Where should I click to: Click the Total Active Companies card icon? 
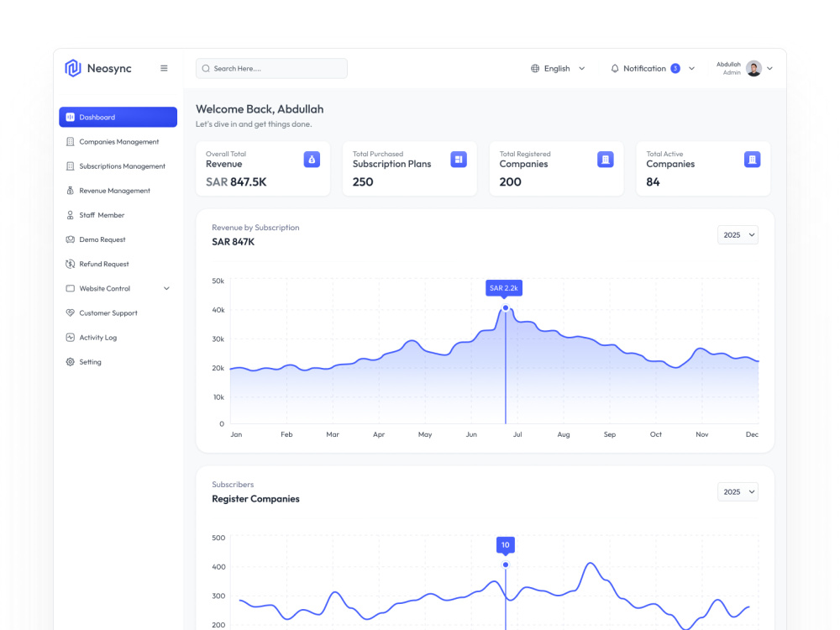pos(752,159)
